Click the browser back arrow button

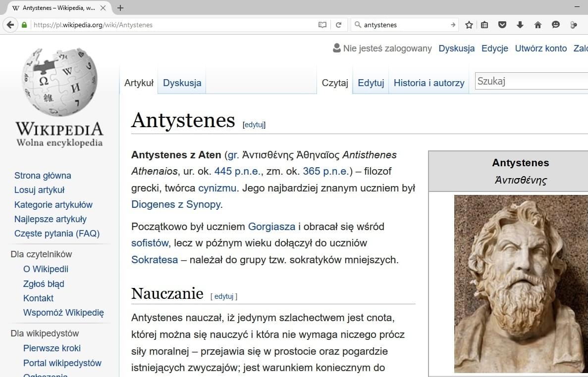click(10, 25)
